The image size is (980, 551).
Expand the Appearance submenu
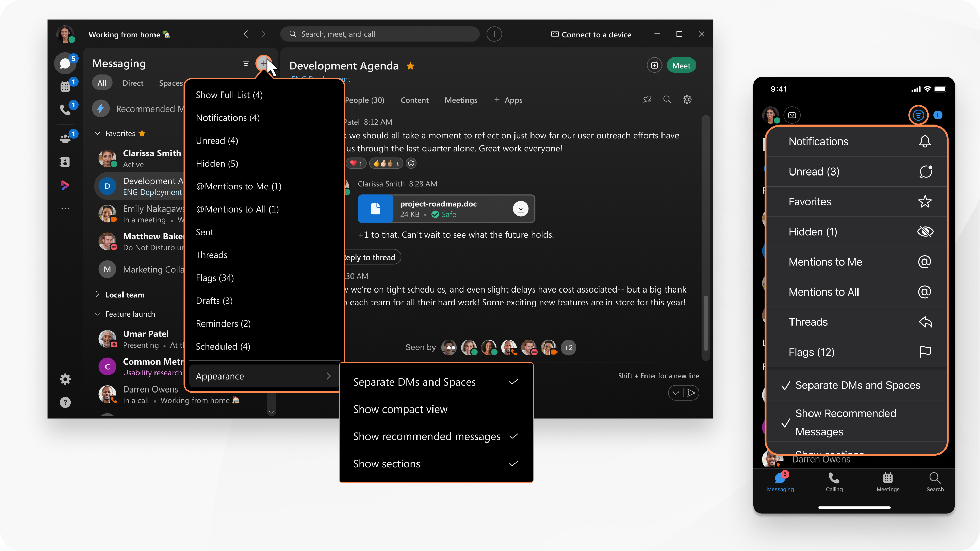coord(262,376)
